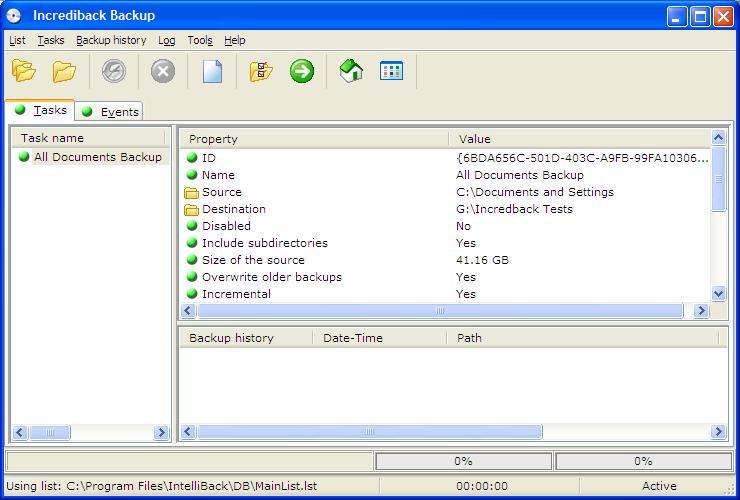740x500 pixels.
Task: Click the folder icon beside Destination
Action: coord(191,210)
